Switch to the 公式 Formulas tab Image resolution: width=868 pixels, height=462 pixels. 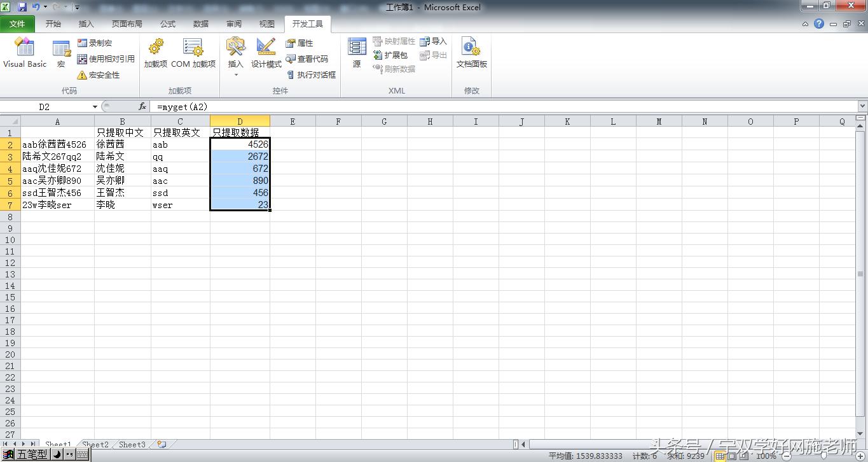click(168, 24)
